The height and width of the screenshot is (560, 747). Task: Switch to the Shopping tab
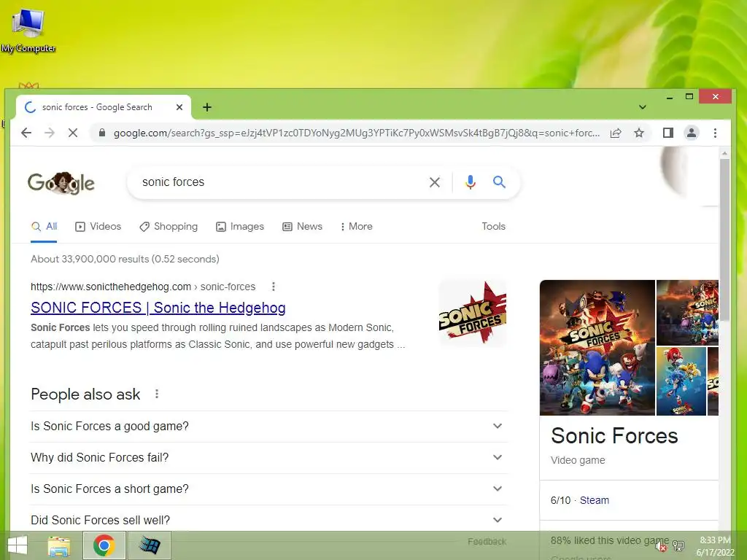click(x=169, y=227)
